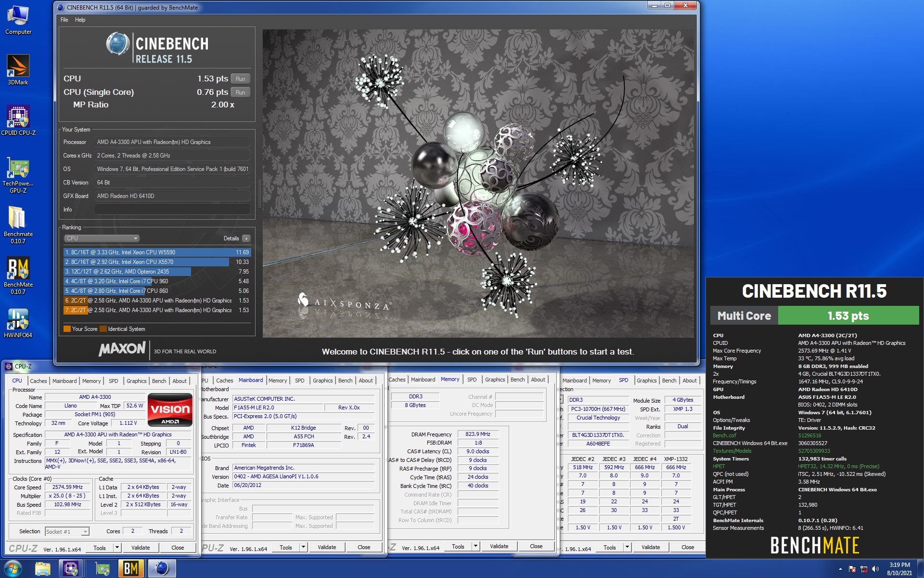The width and height of the screenshot is (924, 578).
Task: Click the orange Your Score legend swatch
Action: (67, 329)
